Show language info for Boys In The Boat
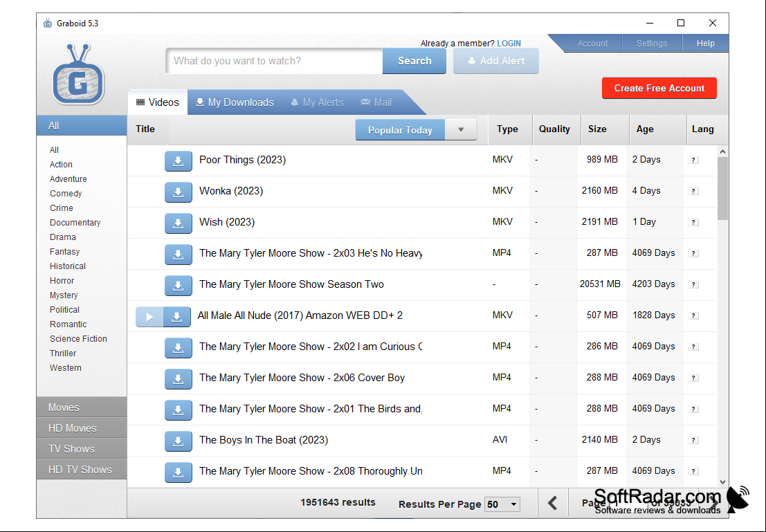This screenshot has height=532, width=766. point(693,440)
